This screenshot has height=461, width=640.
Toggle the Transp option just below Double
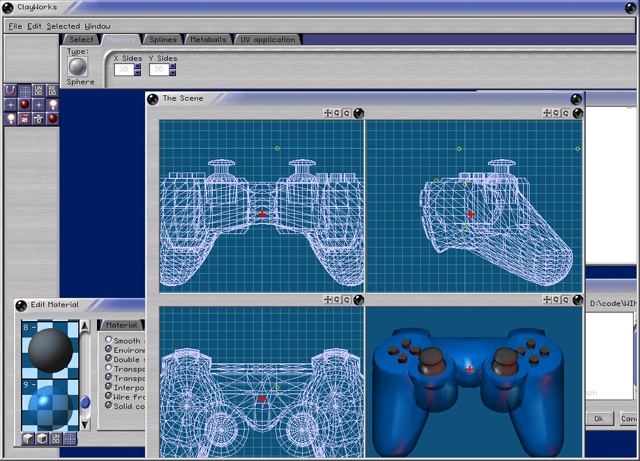[x=109, y=367]
